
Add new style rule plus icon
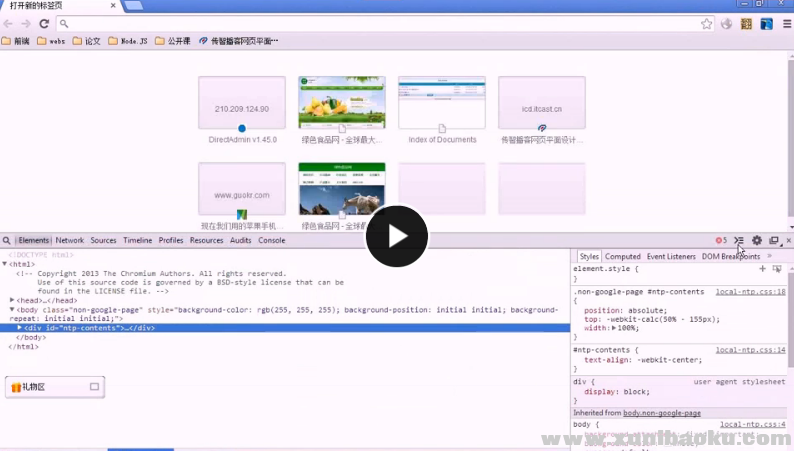click(763, 269)
